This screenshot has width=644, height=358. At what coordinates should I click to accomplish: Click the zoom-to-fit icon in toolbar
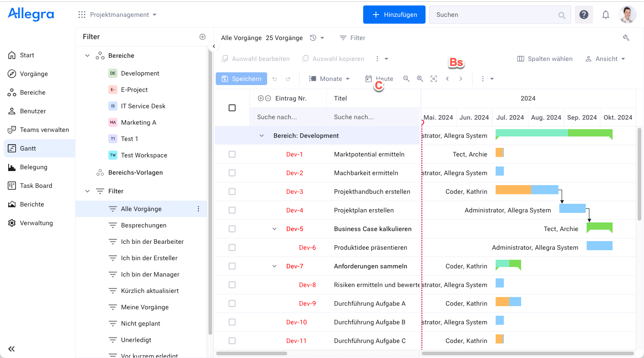pos(434,79)
